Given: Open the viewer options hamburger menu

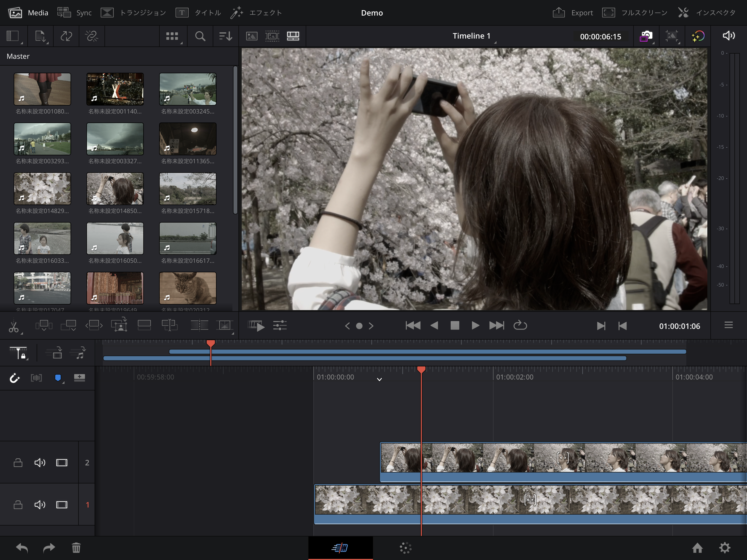Looking at the screenshot, I should (728, 325).
